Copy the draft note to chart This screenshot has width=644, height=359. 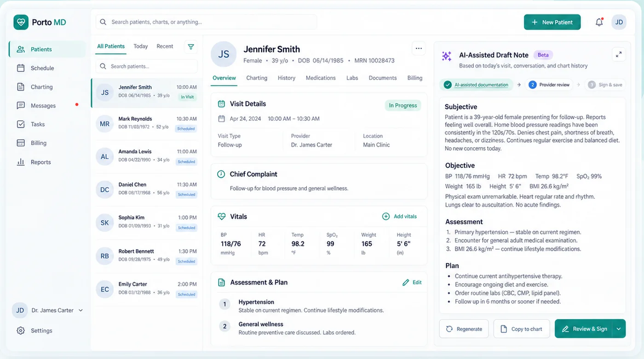522,329
